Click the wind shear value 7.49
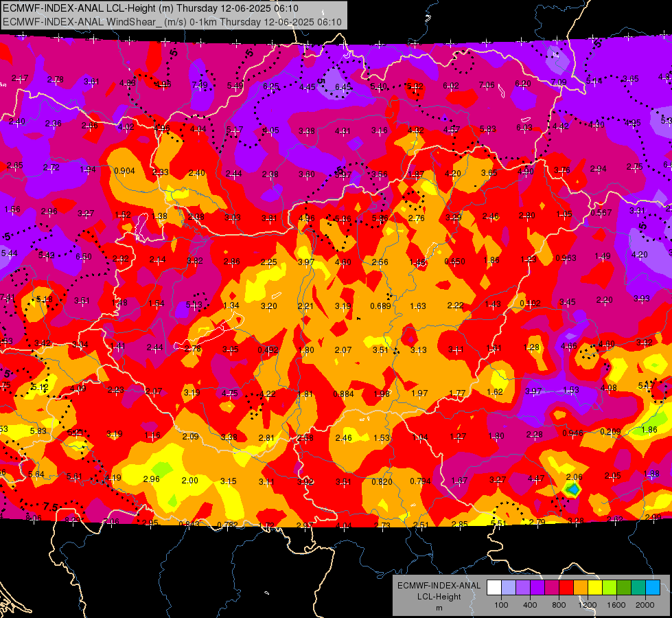This screenshot has height=618, width=672. 200,84
